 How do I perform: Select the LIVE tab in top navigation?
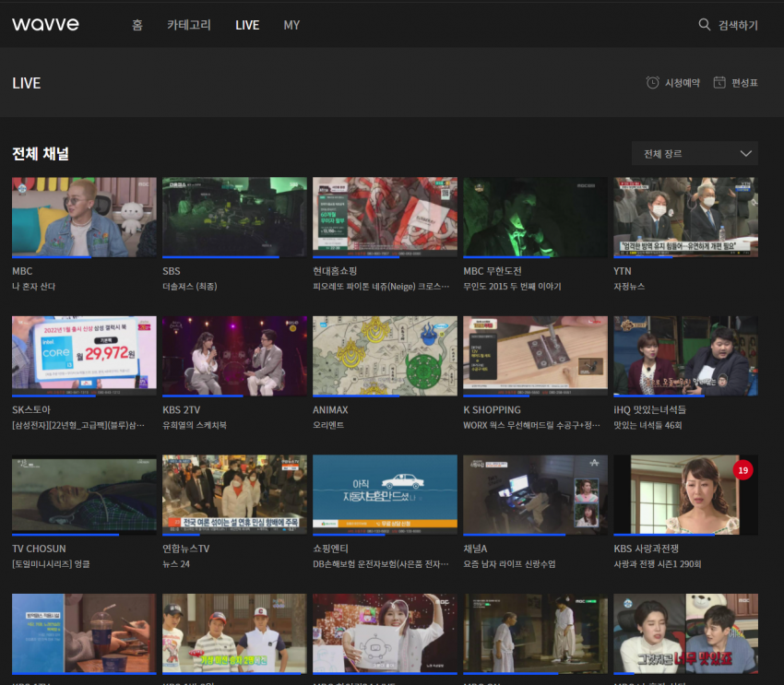click(247, 25)
